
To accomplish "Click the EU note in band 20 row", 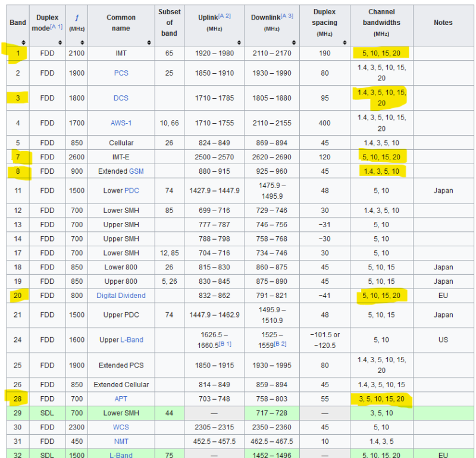I will click(443, 296).
